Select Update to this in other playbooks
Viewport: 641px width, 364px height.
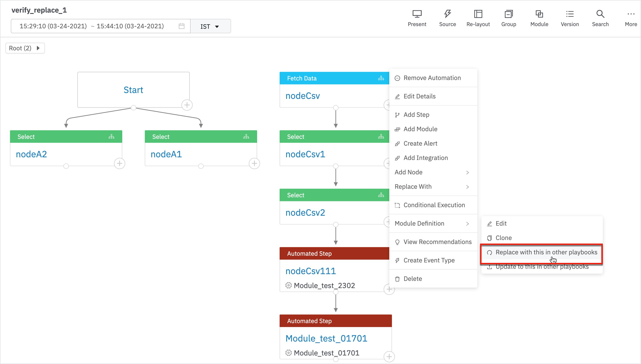(x=542, y=267)
